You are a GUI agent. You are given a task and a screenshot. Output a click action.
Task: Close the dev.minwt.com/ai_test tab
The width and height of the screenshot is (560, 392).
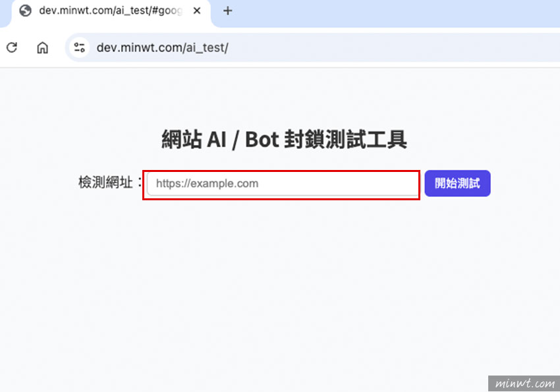196,11
